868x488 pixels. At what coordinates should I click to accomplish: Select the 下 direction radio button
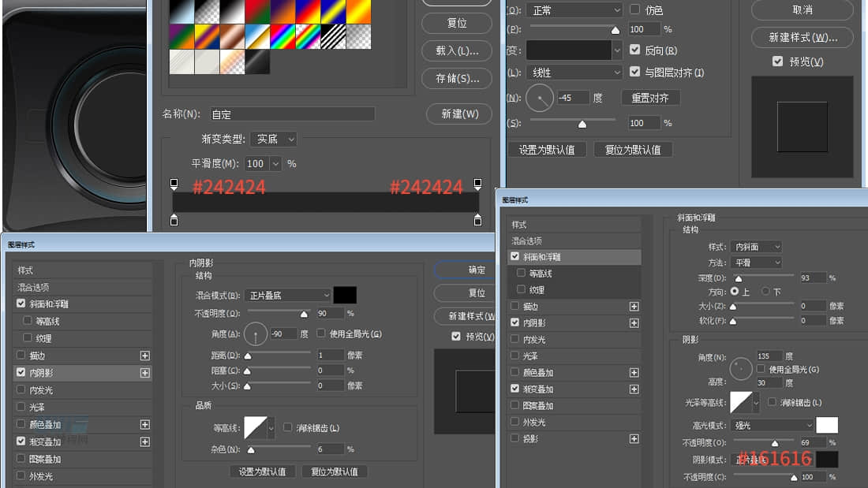point(765,291)
